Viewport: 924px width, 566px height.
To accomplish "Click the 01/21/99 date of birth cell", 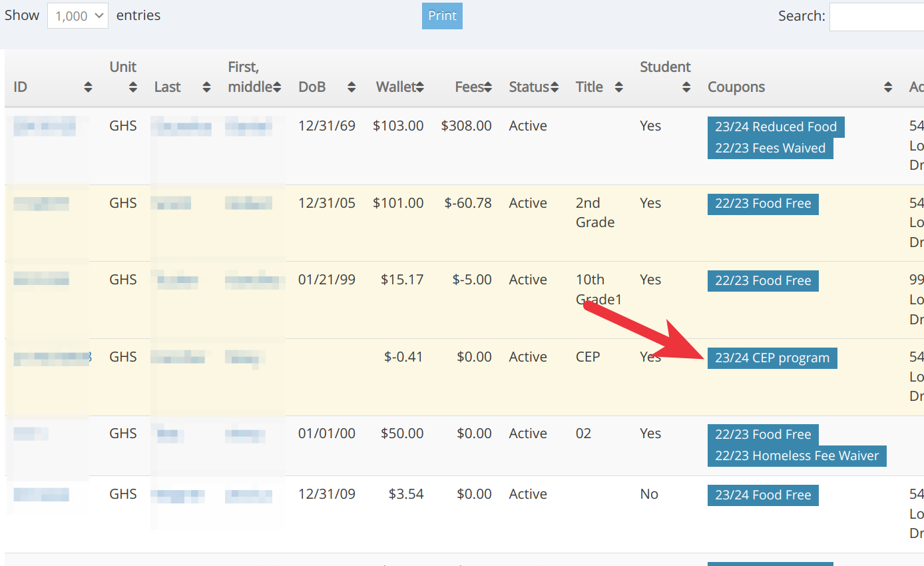I will point(327,280).
